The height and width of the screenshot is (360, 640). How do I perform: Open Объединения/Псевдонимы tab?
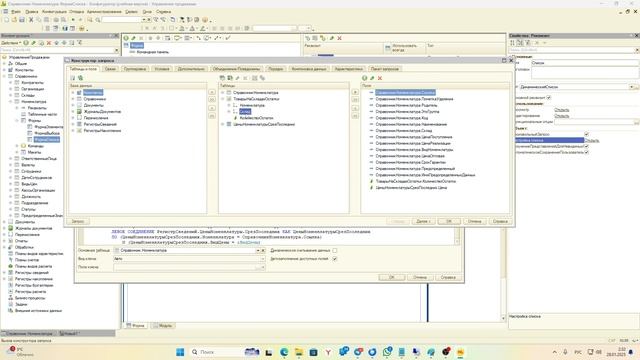pyautogui.click(x=236, y=69)
